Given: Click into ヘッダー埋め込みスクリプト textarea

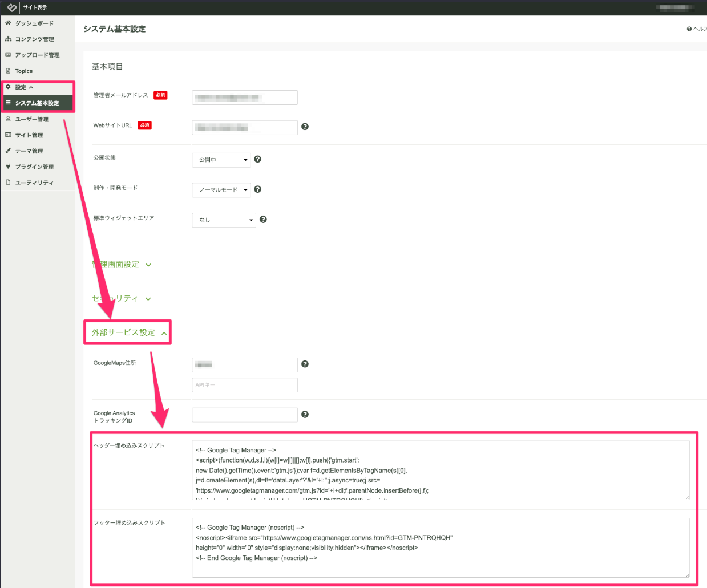Looking at the screenshot, I should pos(441,471).
